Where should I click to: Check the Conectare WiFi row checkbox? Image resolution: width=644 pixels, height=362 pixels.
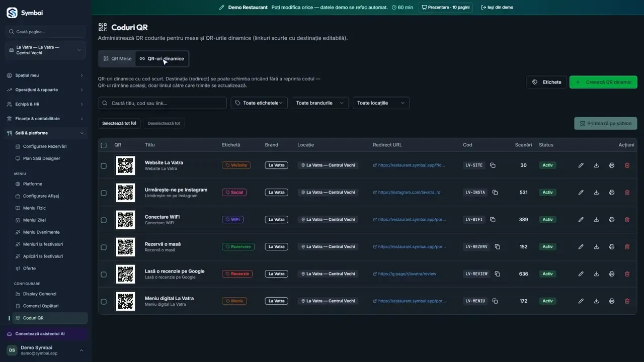(104, 220)
